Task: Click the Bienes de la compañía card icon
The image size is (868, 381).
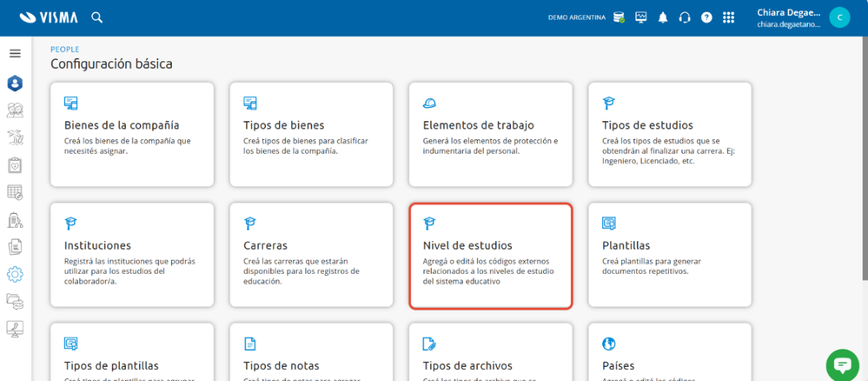Action: tap(71, 103)
